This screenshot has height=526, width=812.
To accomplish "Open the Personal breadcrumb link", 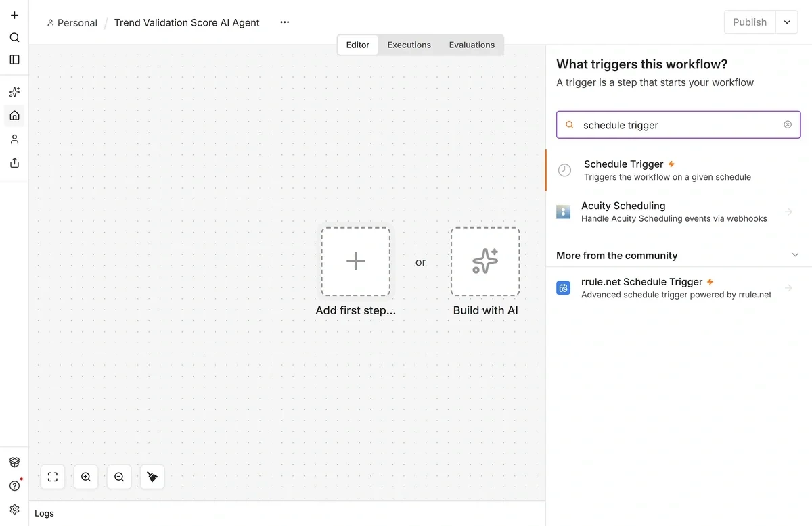I will [x=72, y=23].
